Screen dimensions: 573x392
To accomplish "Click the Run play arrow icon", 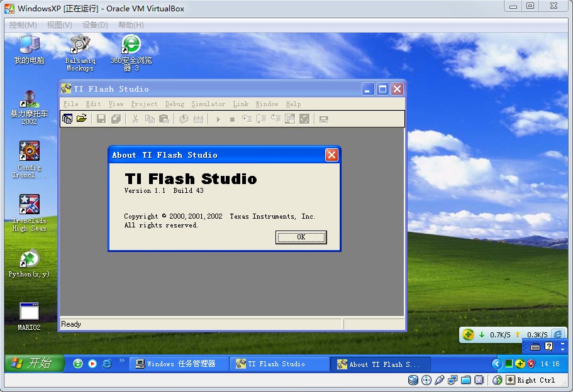I will point(218,119).
